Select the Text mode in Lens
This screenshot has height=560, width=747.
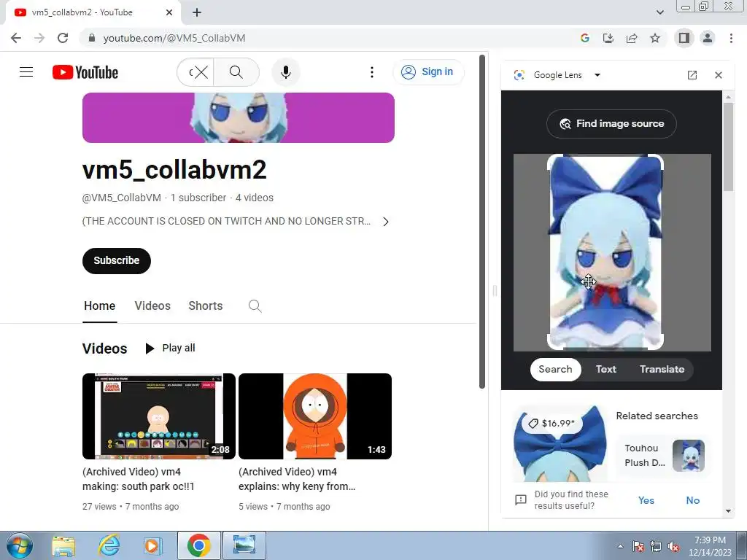click(x=606, y=369)
